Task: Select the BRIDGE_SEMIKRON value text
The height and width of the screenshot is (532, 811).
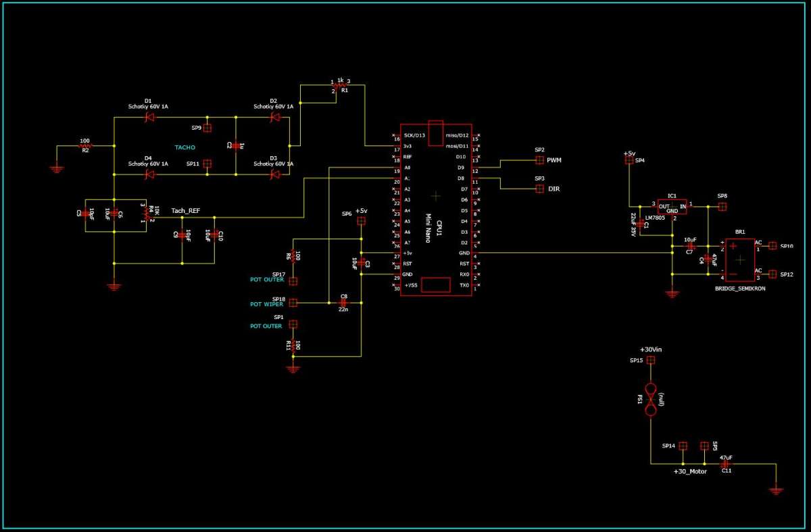Action: tap(739, 289)
